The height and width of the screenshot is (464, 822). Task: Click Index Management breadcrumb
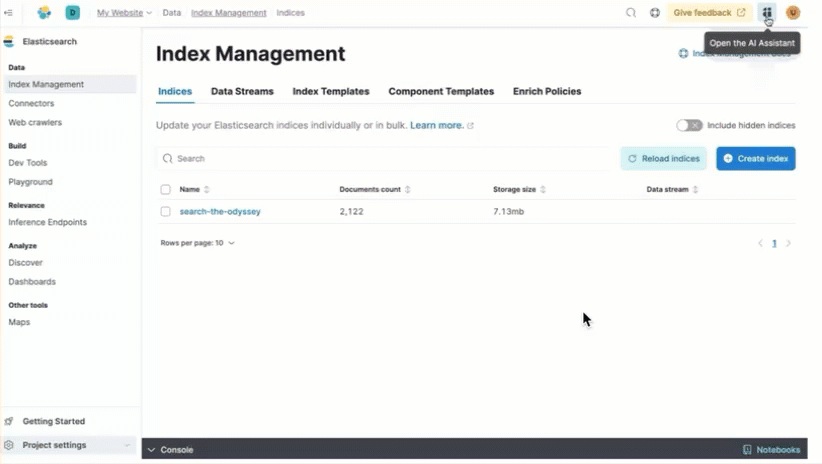pyautogui.click(x=229, y=13)
